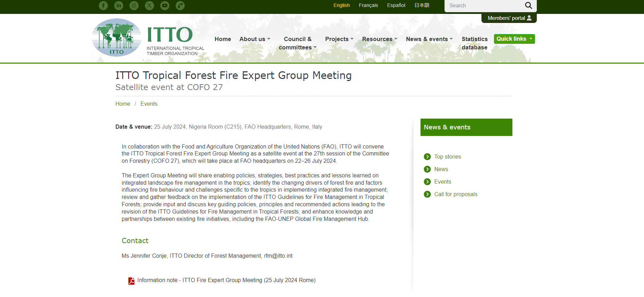This screenshot has width=644, height=297.
Task: Open ITTO Instagram page icon
Action: pos(134,6)
